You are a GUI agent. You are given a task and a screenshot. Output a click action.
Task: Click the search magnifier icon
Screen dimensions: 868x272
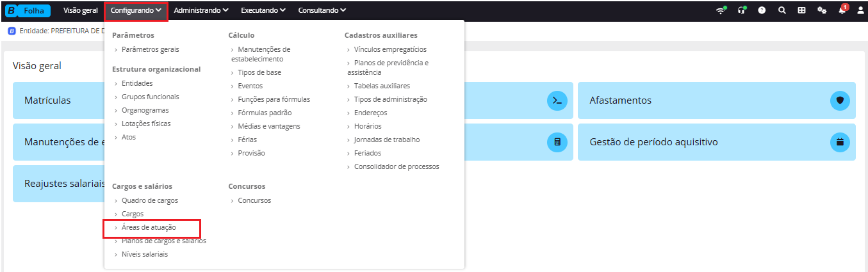[782, 10]
